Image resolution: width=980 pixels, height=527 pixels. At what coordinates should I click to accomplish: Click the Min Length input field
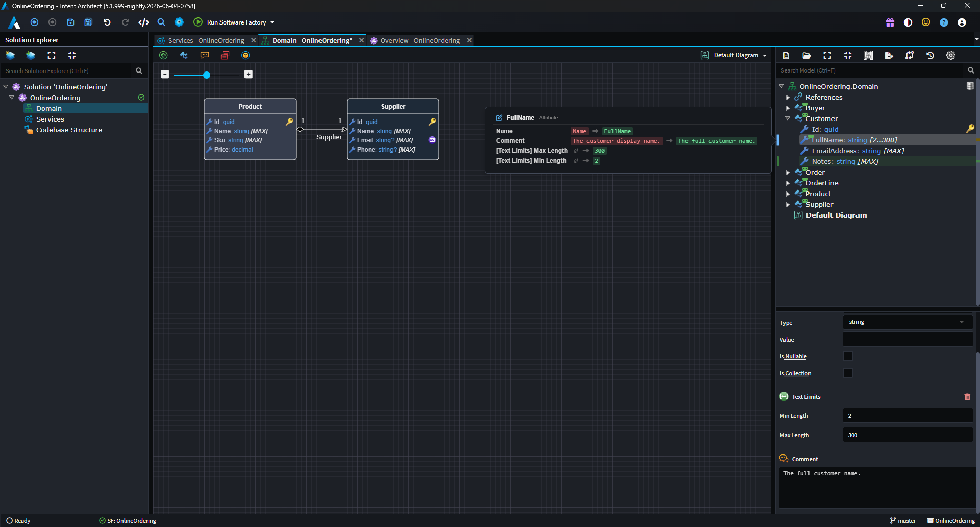pyautogui.click(x=908, y=415)
